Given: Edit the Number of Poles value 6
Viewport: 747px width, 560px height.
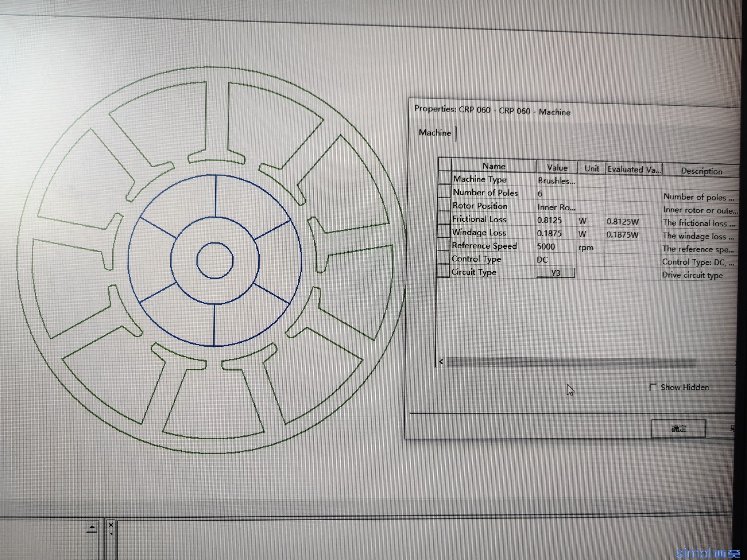Looking at the screenshot, I should coord(556,194).
